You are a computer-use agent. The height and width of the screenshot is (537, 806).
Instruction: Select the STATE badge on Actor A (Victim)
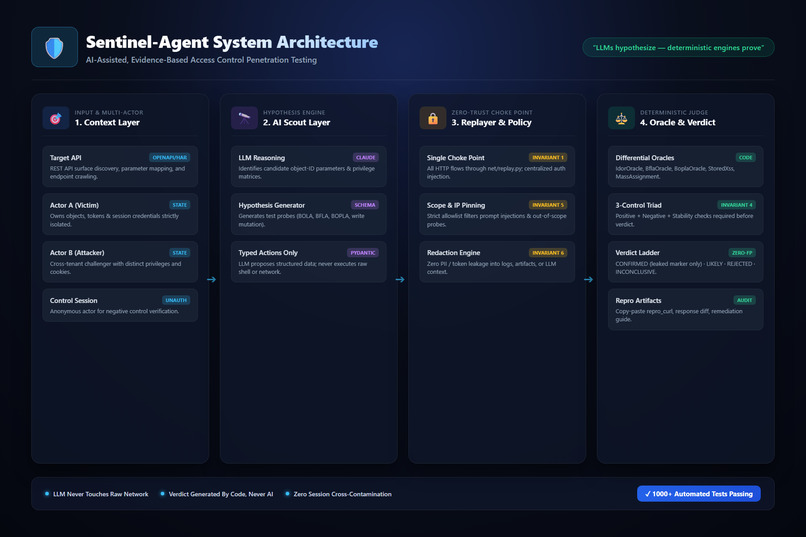coord(179,205)
